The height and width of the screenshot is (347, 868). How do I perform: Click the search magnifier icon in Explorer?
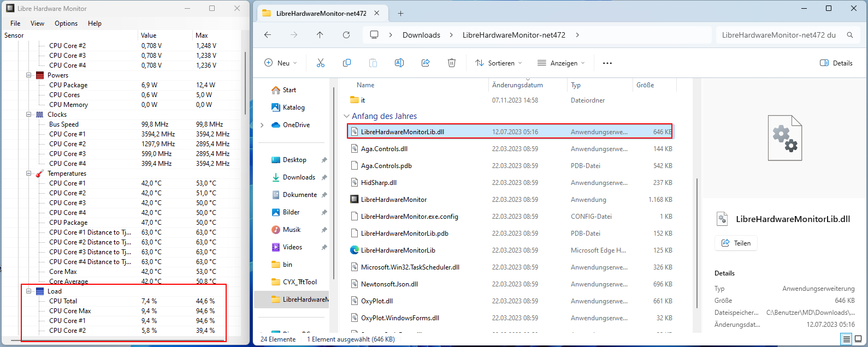pos(850,35)
